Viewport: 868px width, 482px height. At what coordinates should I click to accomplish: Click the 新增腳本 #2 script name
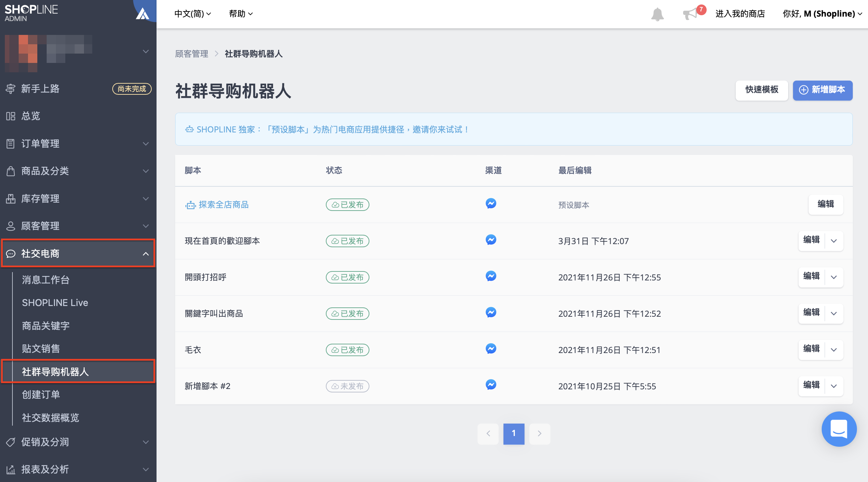(207, 386)
